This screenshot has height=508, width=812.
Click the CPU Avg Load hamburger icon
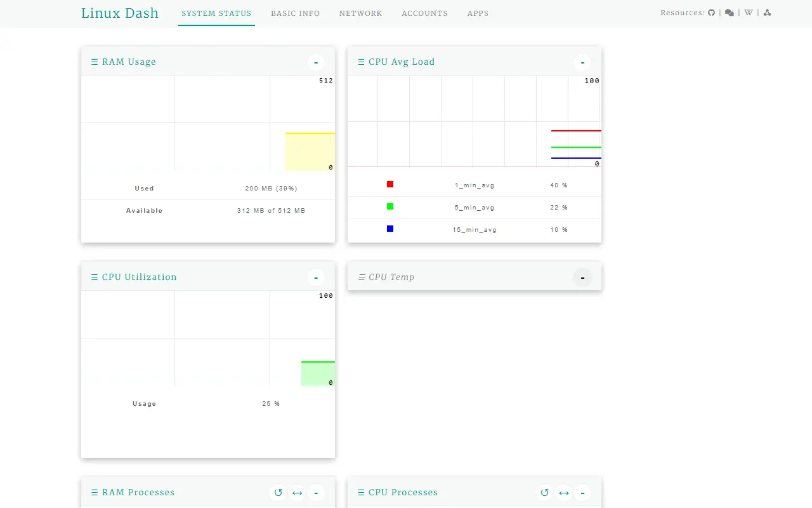(361, 62)
